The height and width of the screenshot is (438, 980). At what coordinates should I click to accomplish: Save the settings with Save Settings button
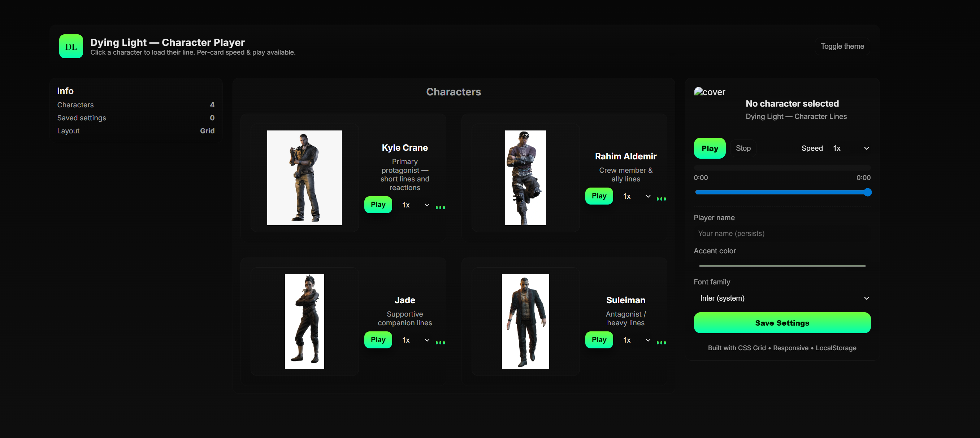click(x=782, y=323)
